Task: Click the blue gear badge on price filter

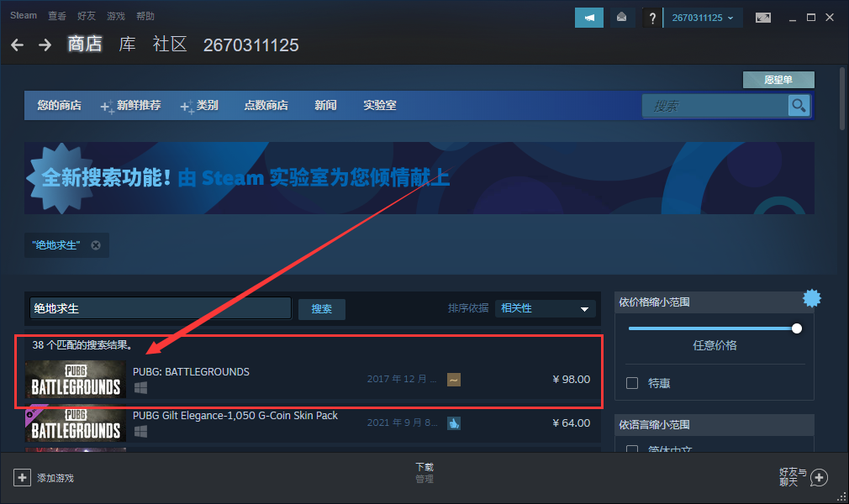Action: coord(812,298)
